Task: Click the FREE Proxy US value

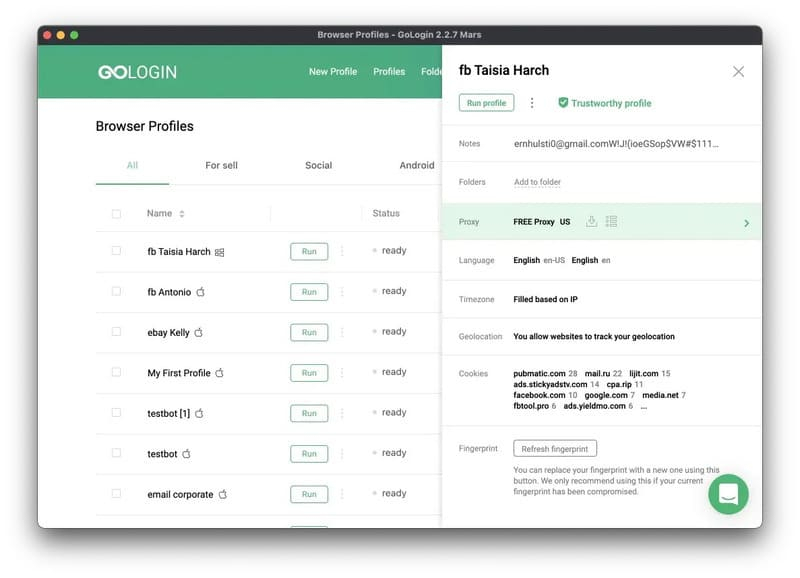Action: pyautogui.click(x=541, y=221)
